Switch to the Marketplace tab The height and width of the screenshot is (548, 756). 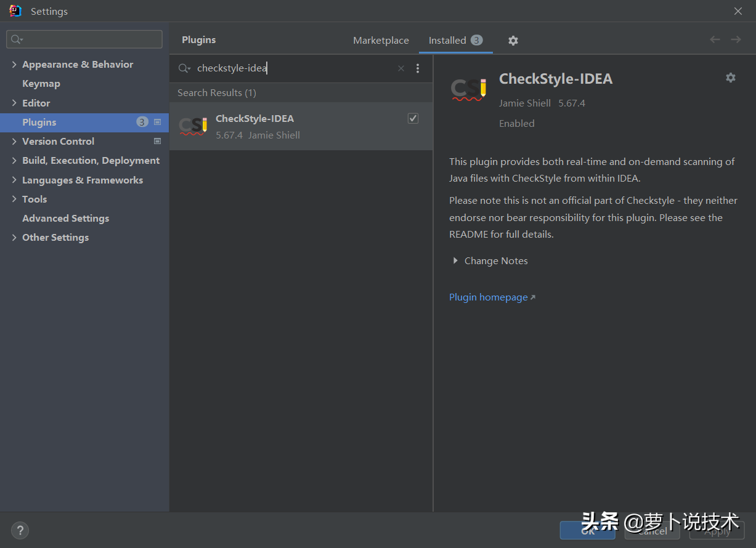point(381,40)
